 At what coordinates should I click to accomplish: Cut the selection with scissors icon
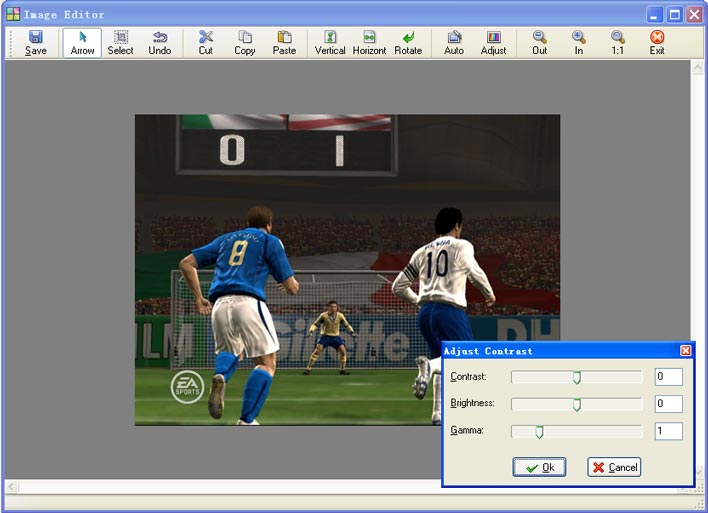point(205,43)
